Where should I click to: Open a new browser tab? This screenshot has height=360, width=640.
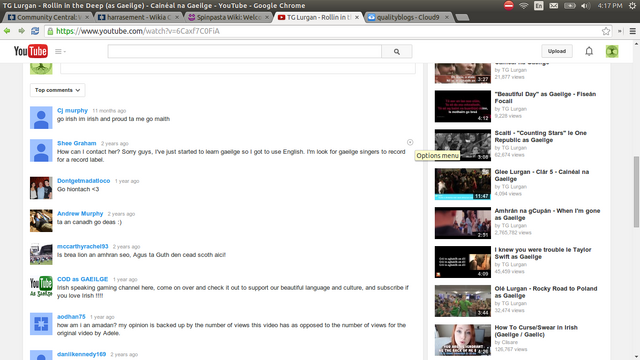[x=462, y=17]
